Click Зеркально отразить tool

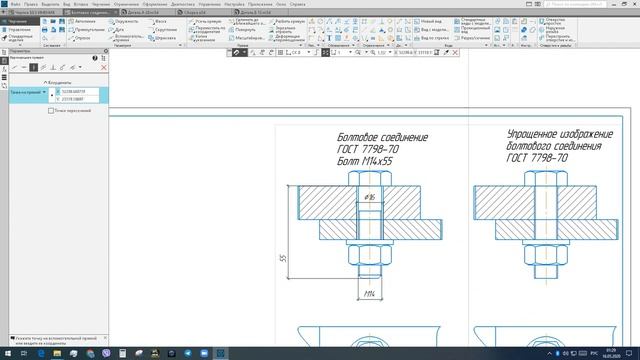pyautogui.click(x=282, y=30)
